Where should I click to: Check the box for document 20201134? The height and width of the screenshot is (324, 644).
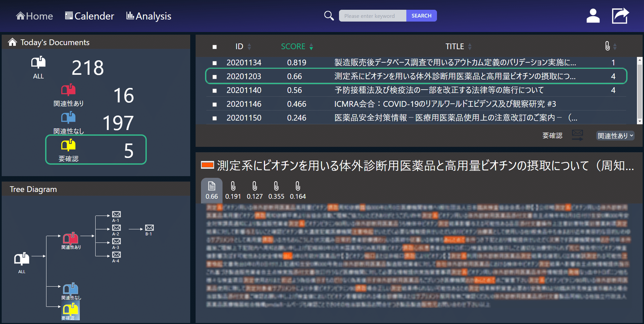pyautogui.click(x=214, y=63)
